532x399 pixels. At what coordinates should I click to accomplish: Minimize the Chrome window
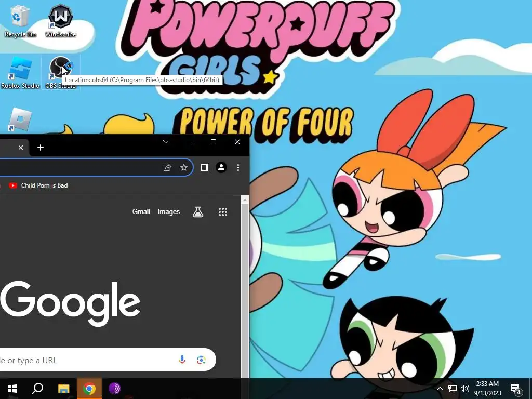click(x=190, y=142)
